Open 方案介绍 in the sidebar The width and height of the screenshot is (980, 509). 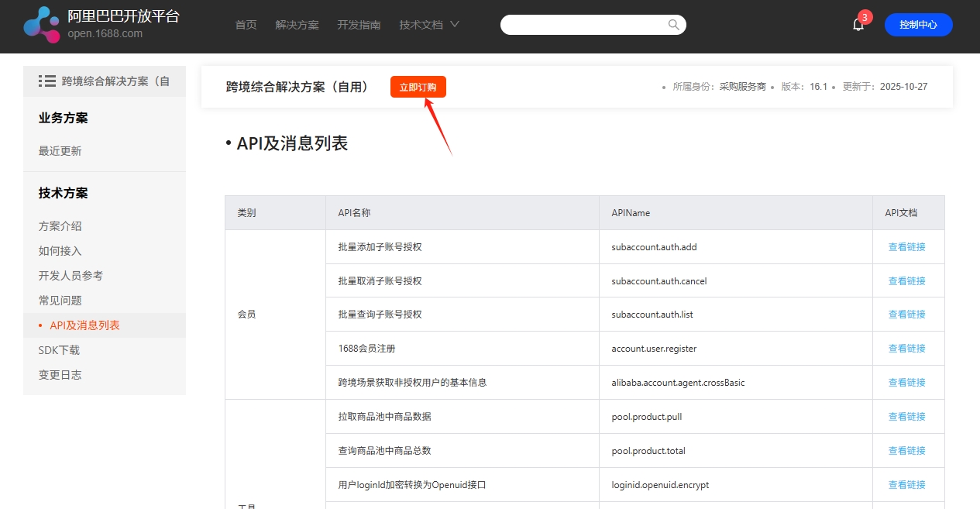[60, 226]
